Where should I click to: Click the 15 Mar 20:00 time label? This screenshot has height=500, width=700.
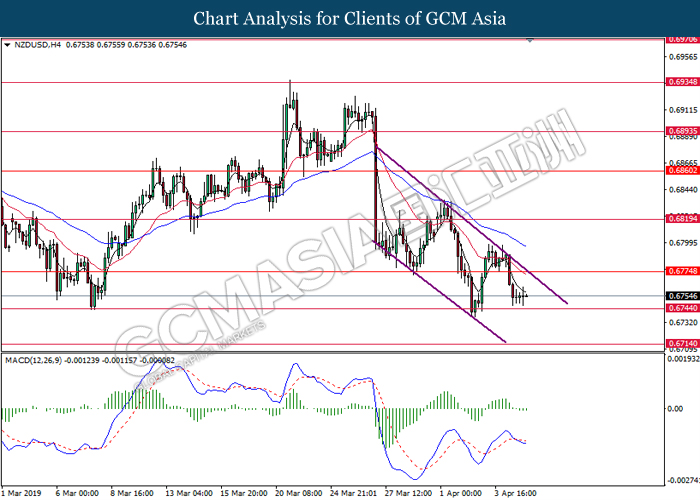point(244,493)
